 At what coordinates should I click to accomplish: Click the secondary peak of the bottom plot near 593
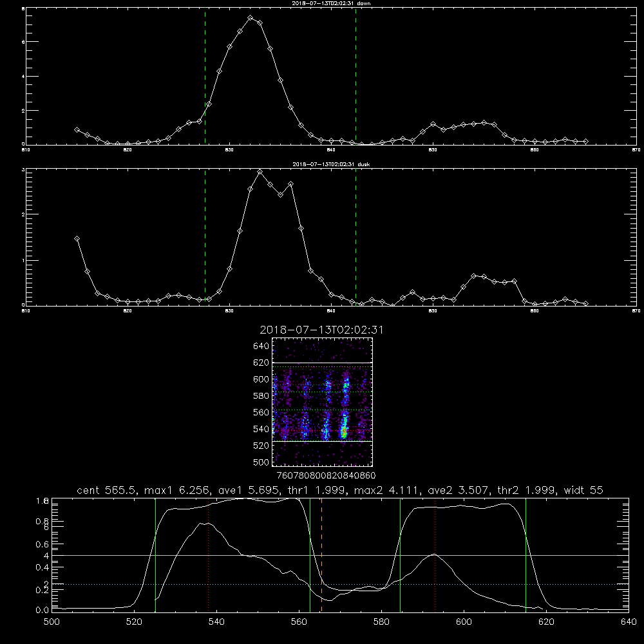coord(435,554)
